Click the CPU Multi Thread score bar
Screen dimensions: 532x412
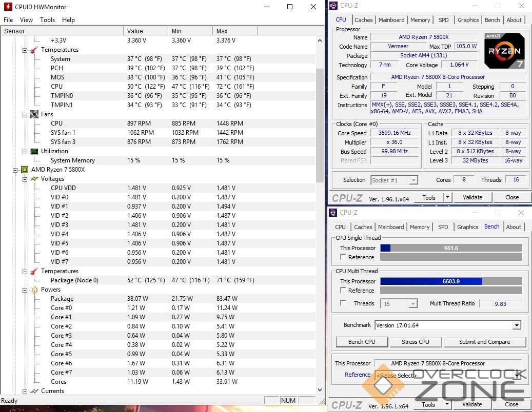click(x=451, y=281)
